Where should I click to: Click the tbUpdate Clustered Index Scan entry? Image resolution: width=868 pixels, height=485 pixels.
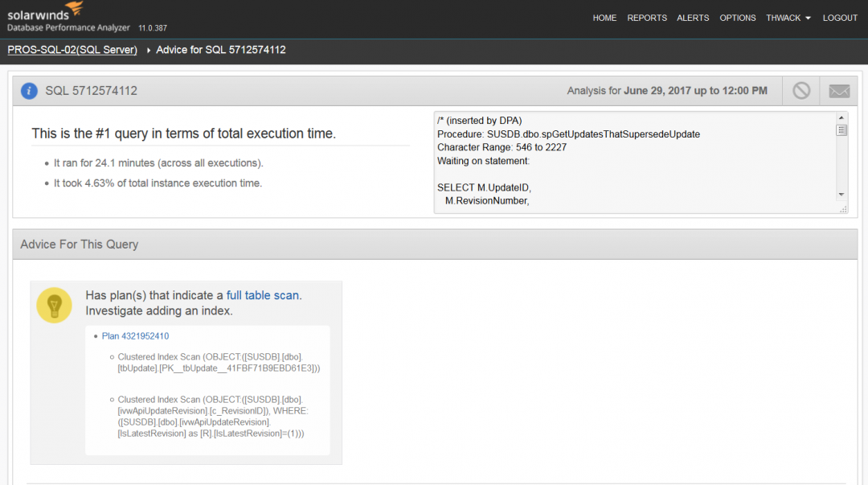(219, 363)
